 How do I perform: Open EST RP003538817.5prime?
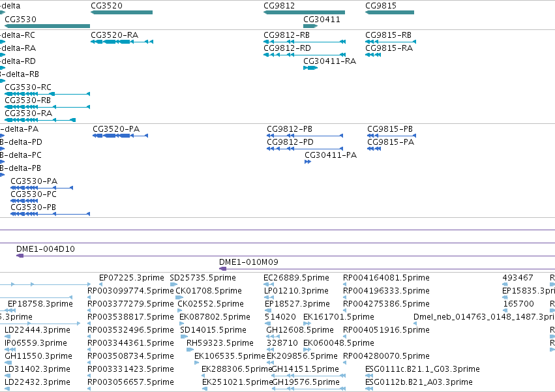click(130, 317)
